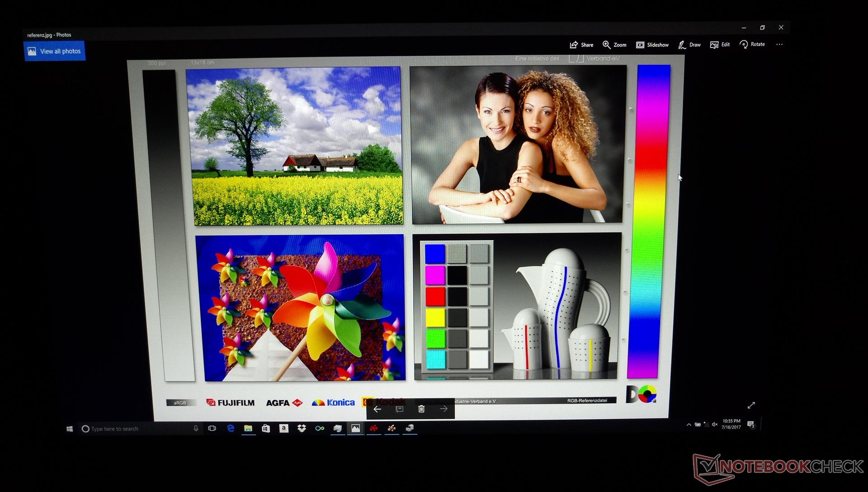Click the taskbar clock showing 10:55 PM

[731, 424]
